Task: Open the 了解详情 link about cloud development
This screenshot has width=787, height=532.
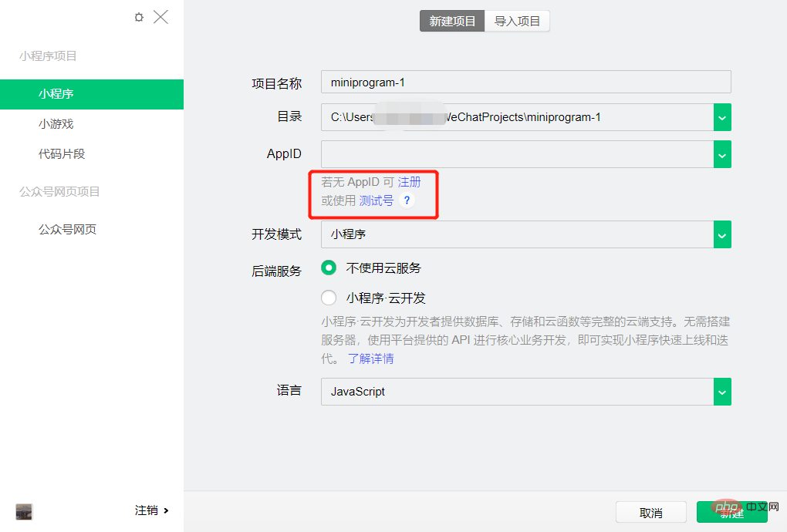Action: (370, 359)
